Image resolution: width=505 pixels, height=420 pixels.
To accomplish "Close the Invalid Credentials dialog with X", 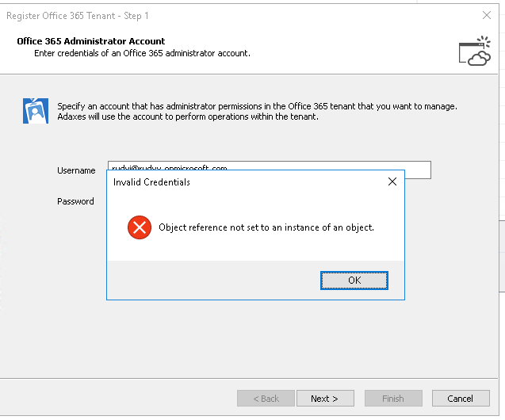I will (392, 181).
